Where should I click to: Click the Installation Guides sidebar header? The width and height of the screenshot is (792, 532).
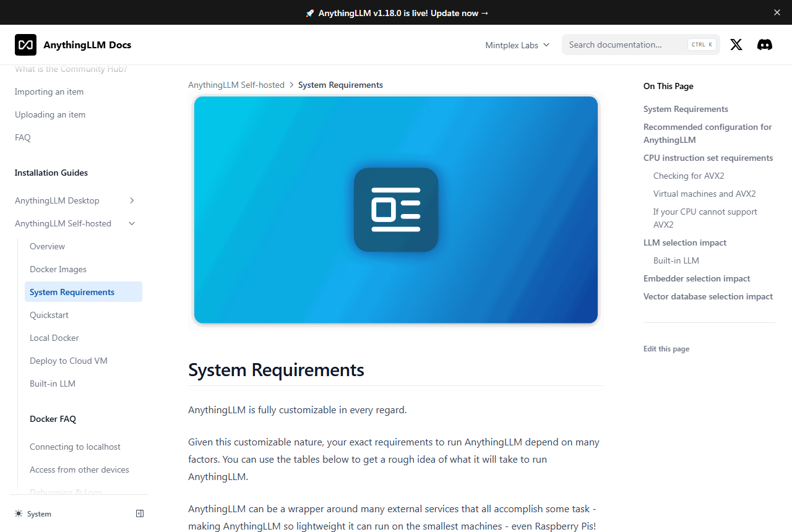[51, 173]
